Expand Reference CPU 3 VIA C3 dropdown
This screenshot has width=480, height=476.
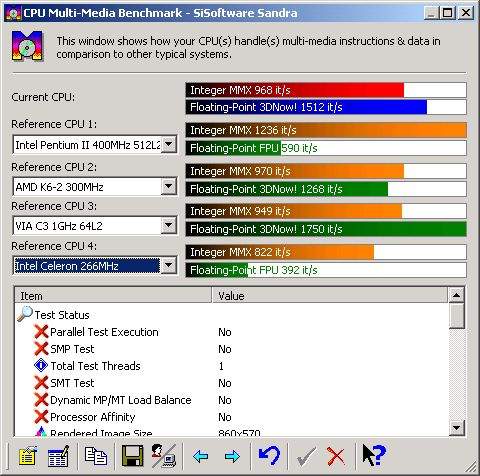pos(169,226)
